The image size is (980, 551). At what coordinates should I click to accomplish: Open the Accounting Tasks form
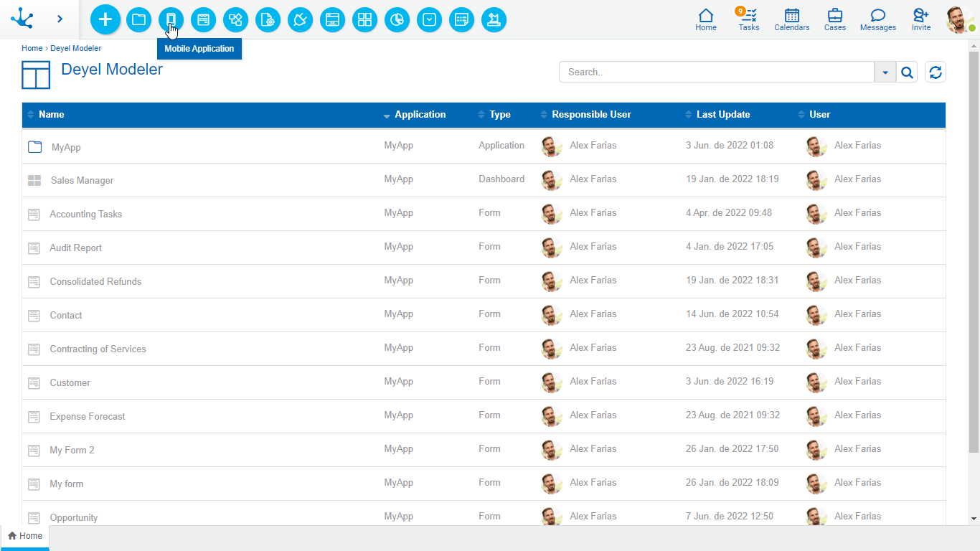(x=85, y=215)
